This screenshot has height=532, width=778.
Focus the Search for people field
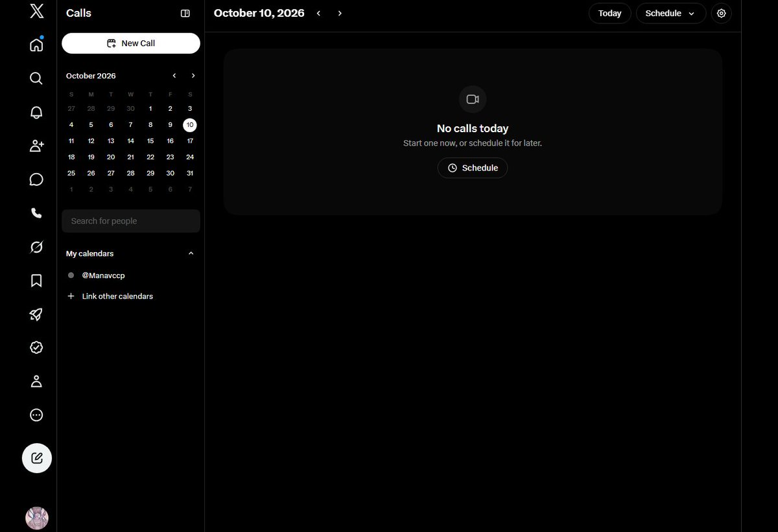tap(131, 221)
